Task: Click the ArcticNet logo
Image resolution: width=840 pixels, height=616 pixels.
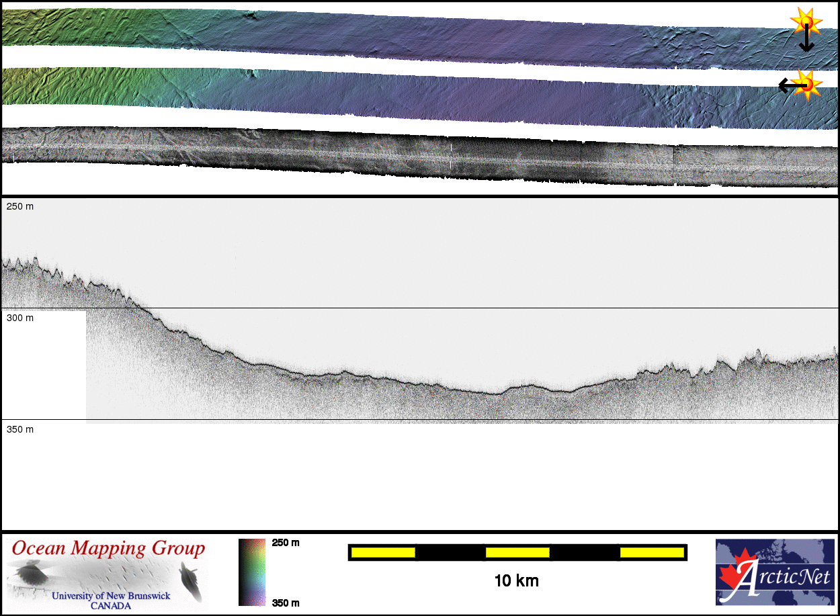Action: 775,572
